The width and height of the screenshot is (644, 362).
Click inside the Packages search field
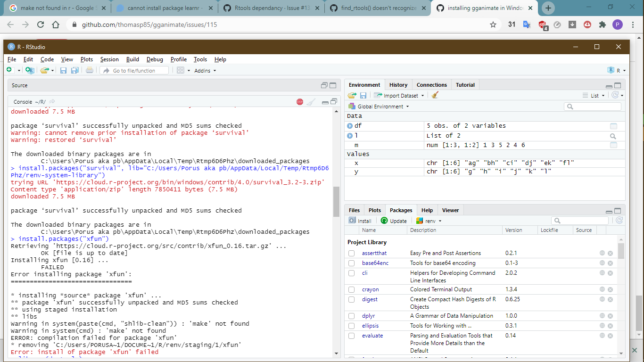click(580, 220)
